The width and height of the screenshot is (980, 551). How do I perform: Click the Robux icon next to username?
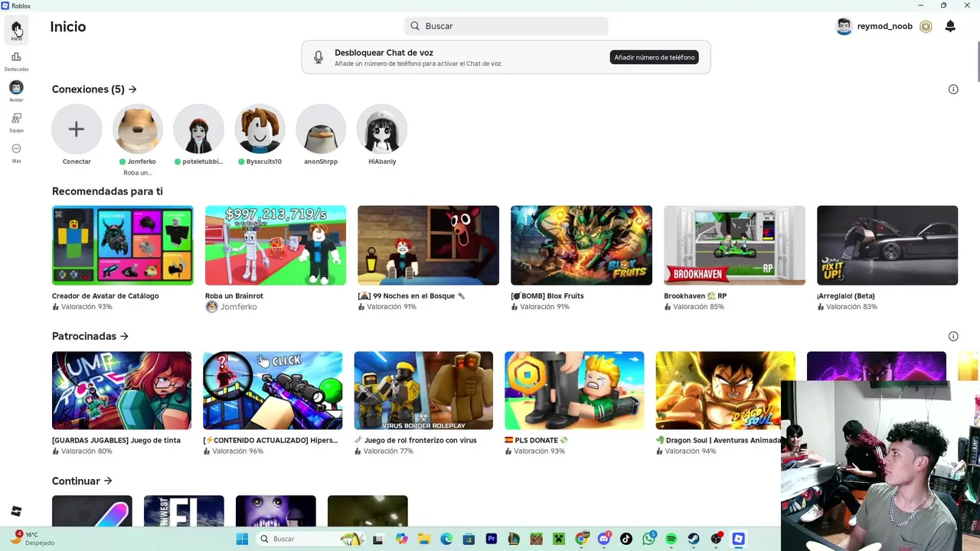[x=926, y=26]
